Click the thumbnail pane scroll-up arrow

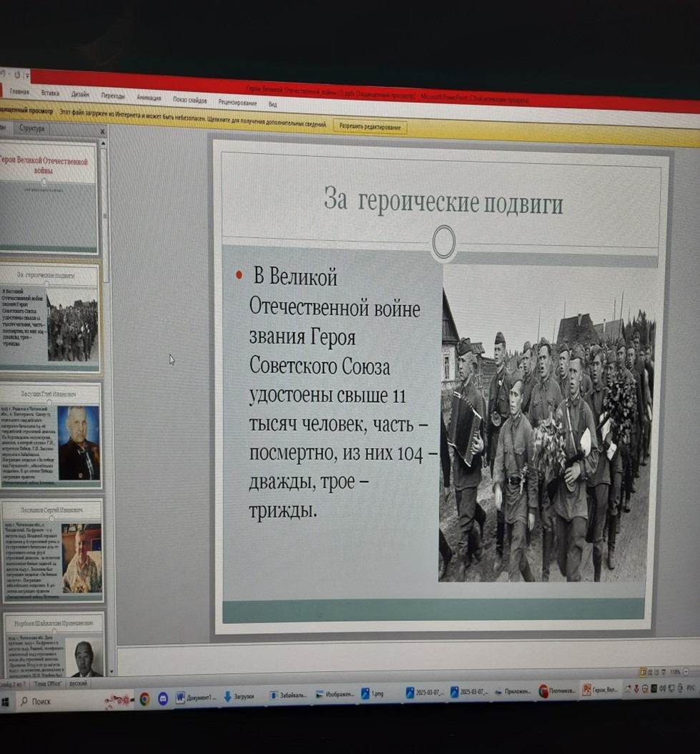click(x=104, y=144)
